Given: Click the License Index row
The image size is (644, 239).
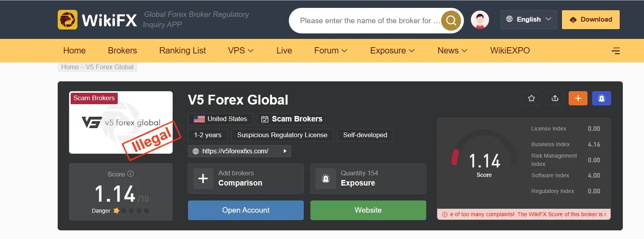Looking at the screenshot, I should coord(566,129).
